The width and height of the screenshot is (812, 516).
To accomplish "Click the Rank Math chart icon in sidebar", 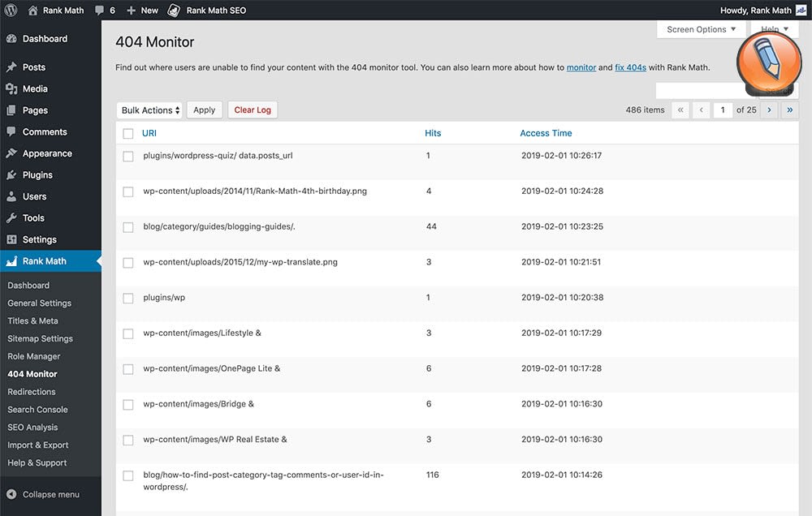I will tap(11, 261).
